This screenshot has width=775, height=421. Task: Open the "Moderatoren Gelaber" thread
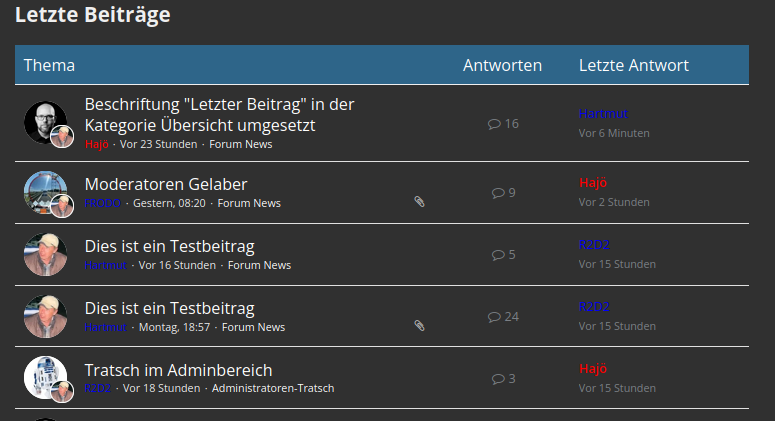click(166, 184)
